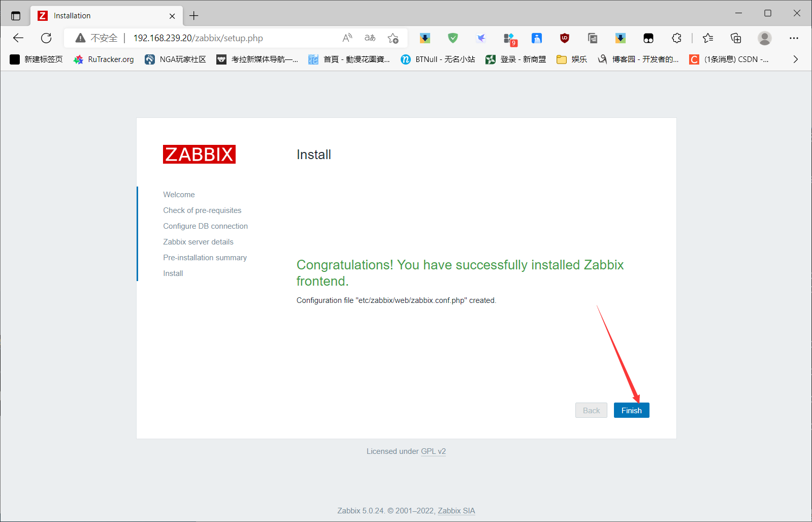Open the Settings and more menu
Screen dimensions: 812x522
[x=794, y=38]
